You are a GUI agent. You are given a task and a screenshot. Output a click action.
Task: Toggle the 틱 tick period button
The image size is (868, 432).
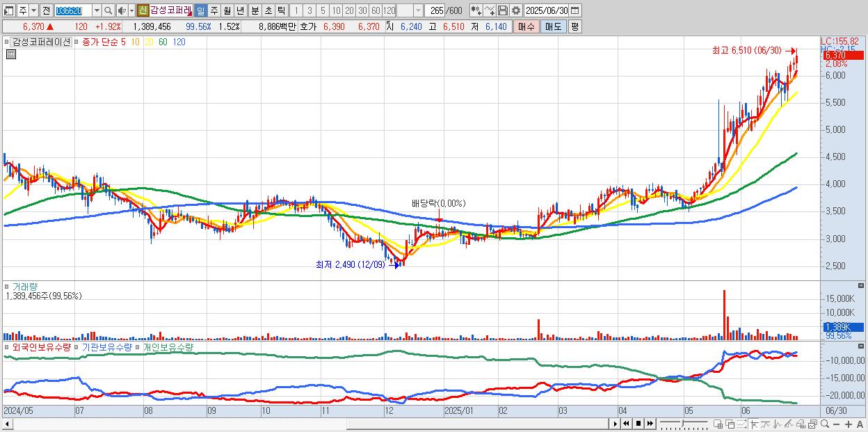pos(281,10)
